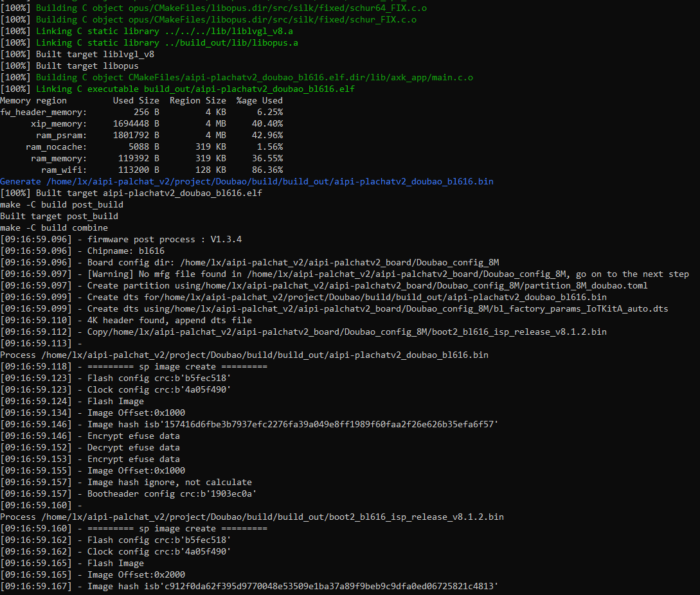
Task: Click the Linking C executable elf line
Action: [177, 89]
